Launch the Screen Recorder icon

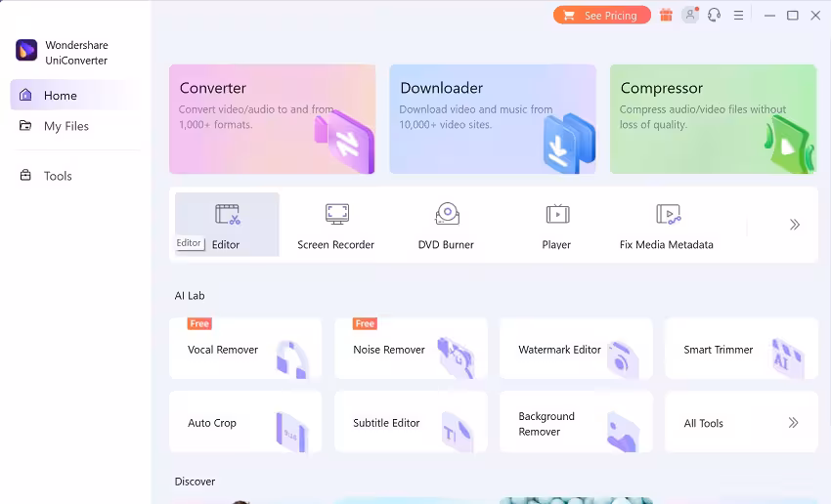point(337,215)
